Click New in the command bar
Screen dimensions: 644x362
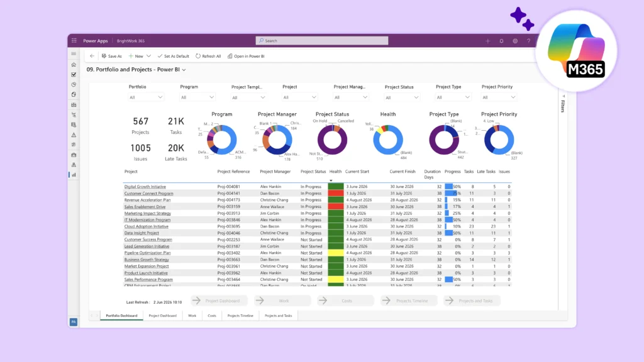[x=136, y=56]
